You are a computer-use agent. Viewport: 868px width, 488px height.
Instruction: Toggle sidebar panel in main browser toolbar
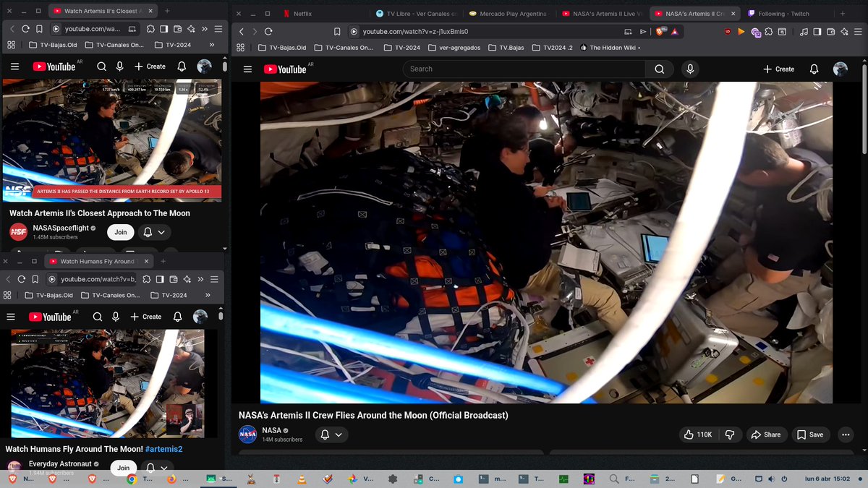tap(817, 32)
